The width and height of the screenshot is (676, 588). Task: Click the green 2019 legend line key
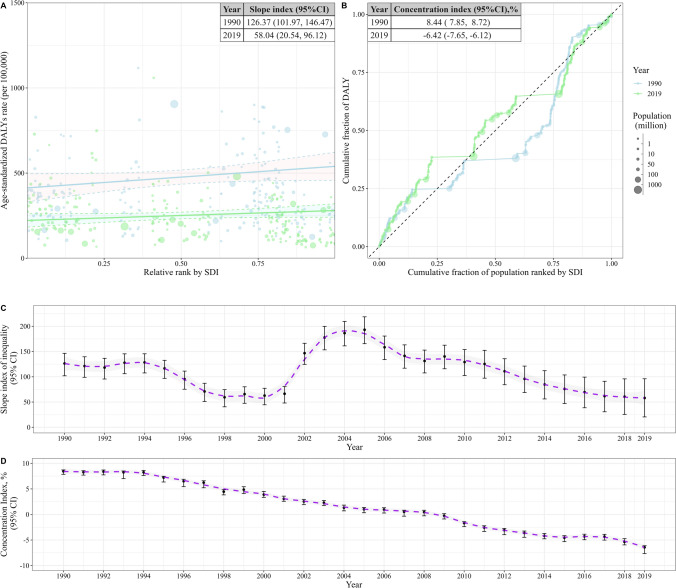pyautogui.click(x=638, y=94)
